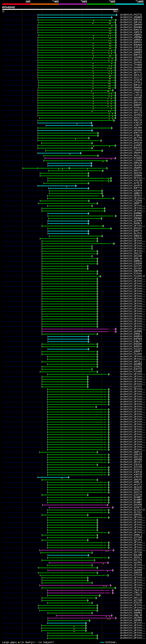Screen dimensions: 146x644
Task: Select the UniRef100_Q290N0 label
Action: (131, 221)
